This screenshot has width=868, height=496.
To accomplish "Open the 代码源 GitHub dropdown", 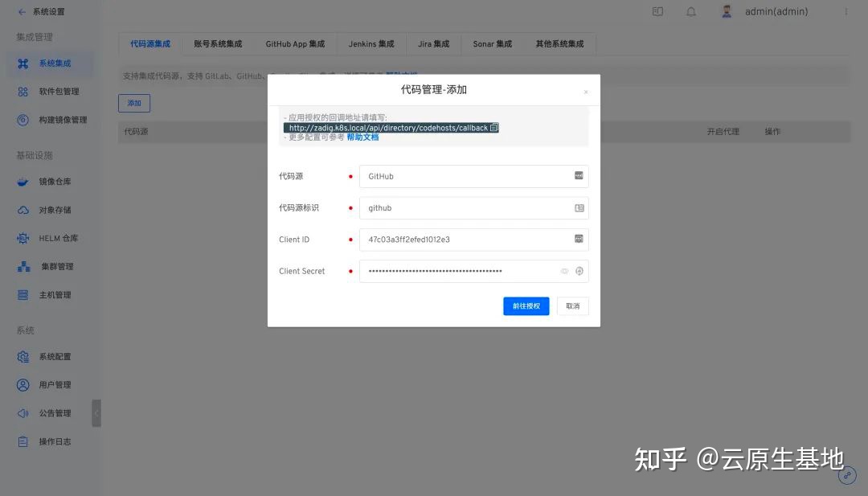I will click(473, 176).
